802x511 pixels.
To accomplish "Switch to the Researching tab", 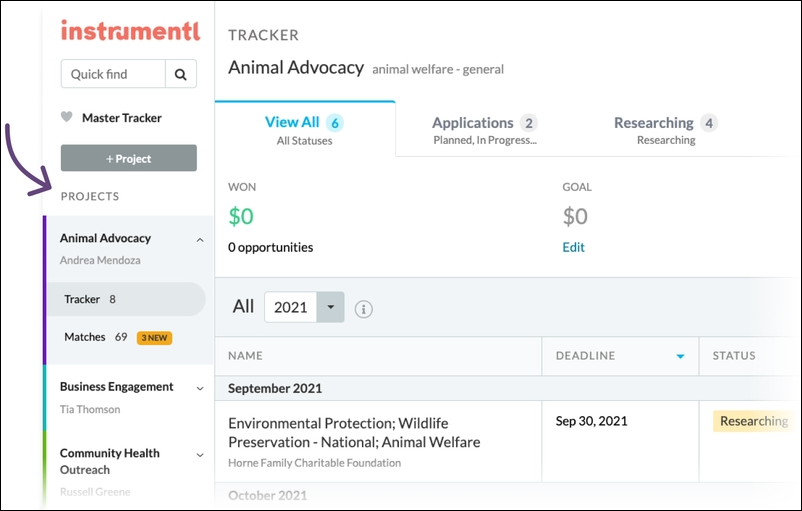I will point(665,130).
